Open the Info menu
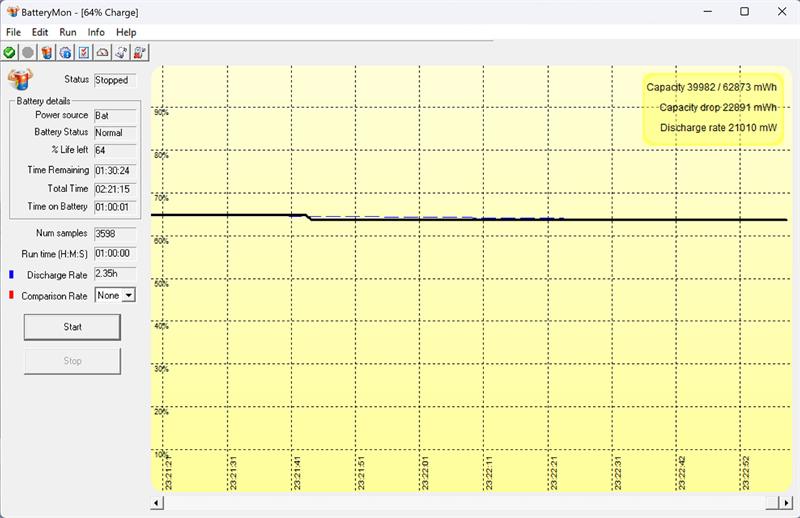Image resolution: width=800 pixels, height=518 pixels. (96, 32)
